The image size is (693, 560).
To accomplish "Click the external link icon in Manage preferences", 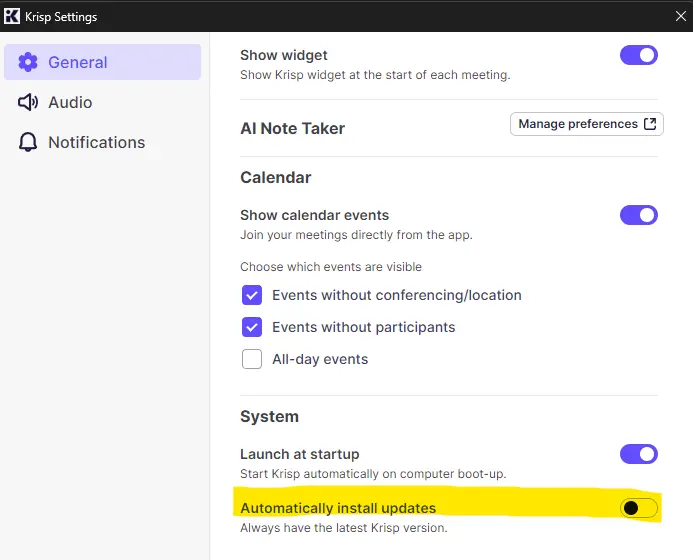I will pos(650,124).
